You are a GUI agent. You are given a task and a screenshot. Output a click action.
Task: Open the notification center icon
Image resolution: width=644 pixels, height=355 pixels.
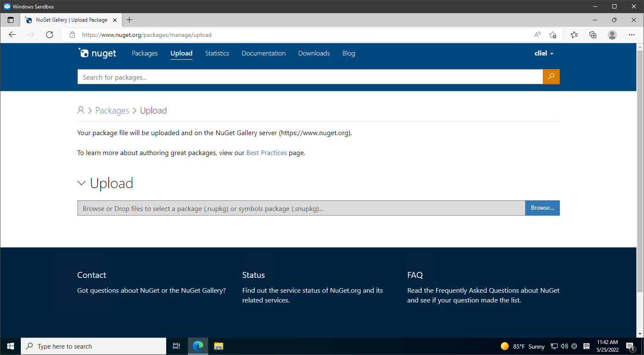click(630, 346)
